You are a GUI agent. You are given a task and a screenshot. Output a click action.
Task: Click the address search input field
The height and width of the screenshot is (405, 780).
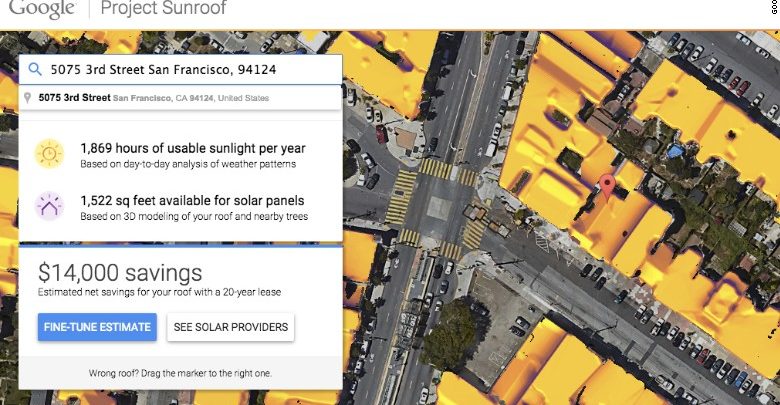click(x=181, y=69)
